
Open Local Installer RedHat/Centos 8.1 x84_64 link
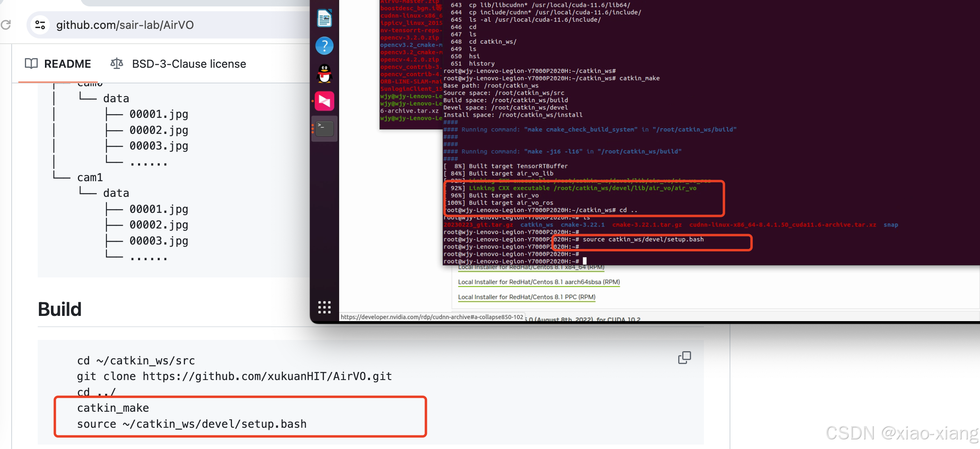coord(531,267)
